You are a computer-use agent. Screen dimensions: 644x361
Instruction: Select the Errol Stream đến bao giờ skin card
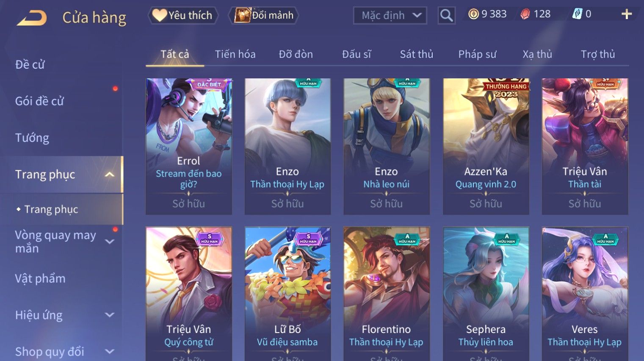(189, 146)
